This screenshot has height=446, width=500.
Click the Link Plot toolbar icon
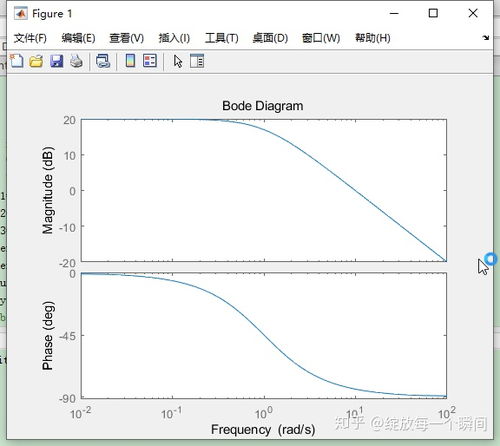103,61
